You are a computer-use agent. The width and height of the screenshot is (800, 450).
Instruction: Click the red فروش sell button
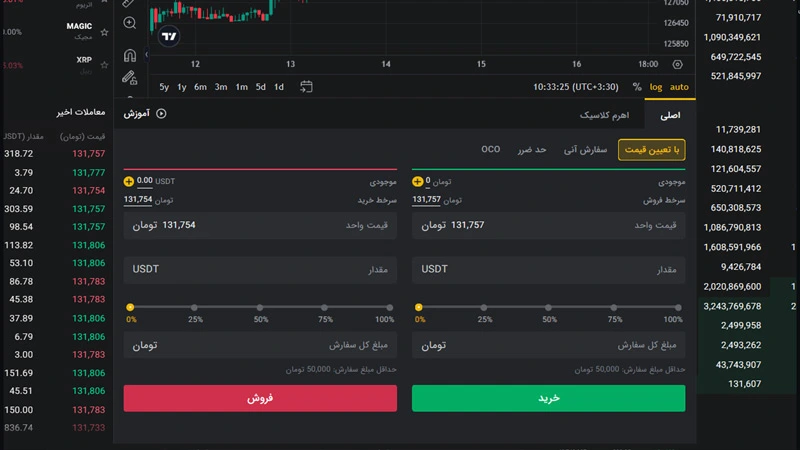pos(260,398)
